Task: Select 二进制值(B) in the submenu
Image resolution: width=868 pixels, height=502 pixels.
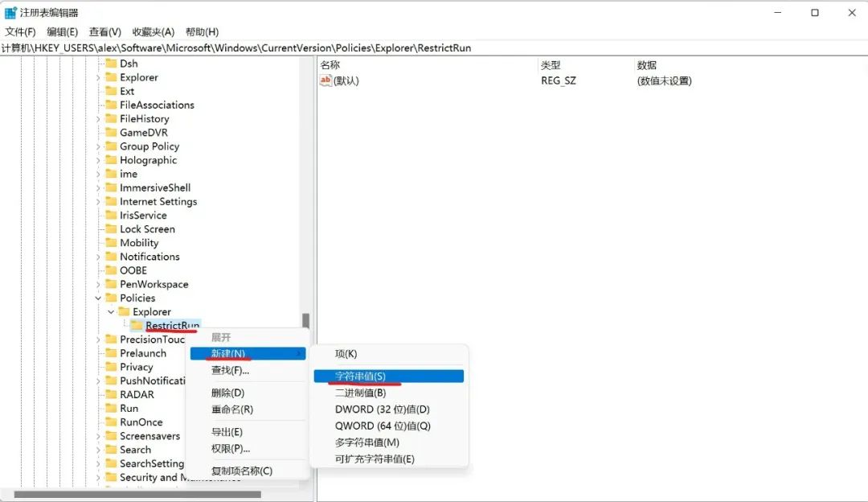Action: [389, 393]
